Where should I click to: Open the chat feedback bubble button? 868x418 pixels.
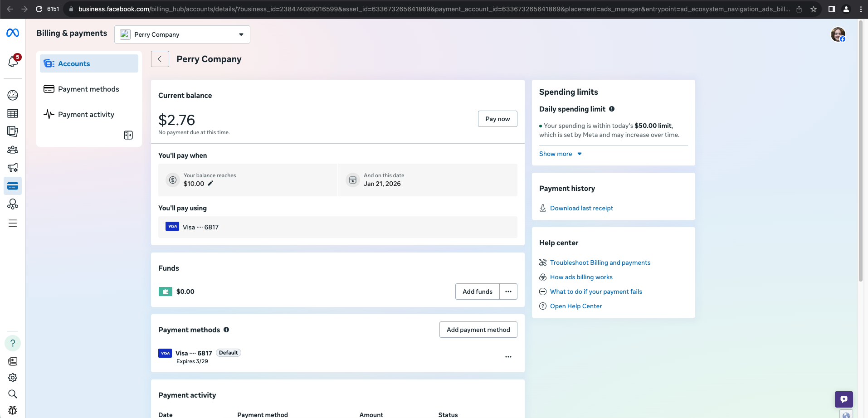pyautogui.click(x=844, y=399)
